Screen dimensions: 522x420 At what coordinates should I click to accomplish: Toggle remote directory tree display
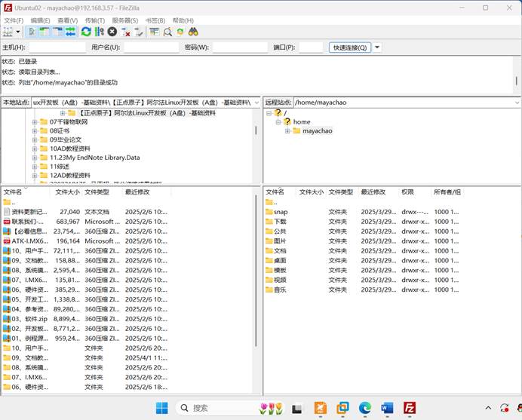click(x=57, y=32)
